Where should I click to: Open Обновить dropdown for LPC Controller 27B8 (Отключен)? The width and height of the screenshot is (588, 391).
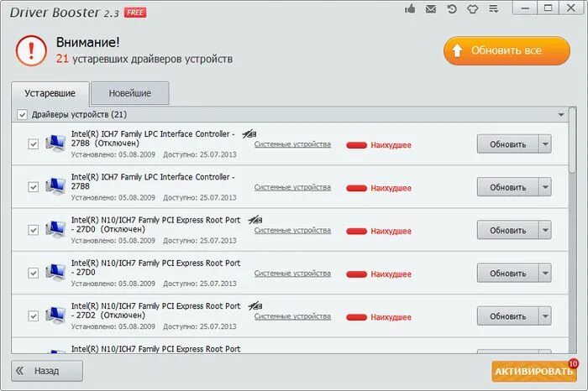pyautogui.click(x=545, y=143)
